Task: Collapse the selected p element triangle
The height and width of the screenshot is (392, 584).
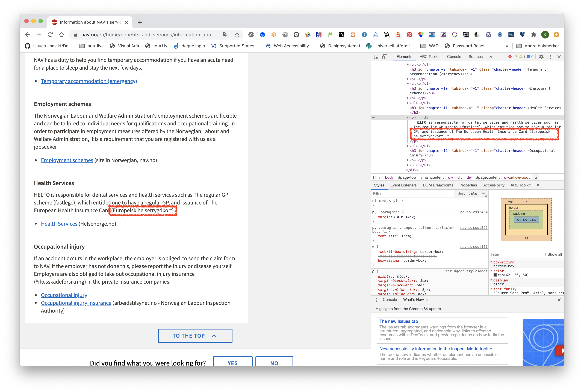Action: click(x=407, y=117)
